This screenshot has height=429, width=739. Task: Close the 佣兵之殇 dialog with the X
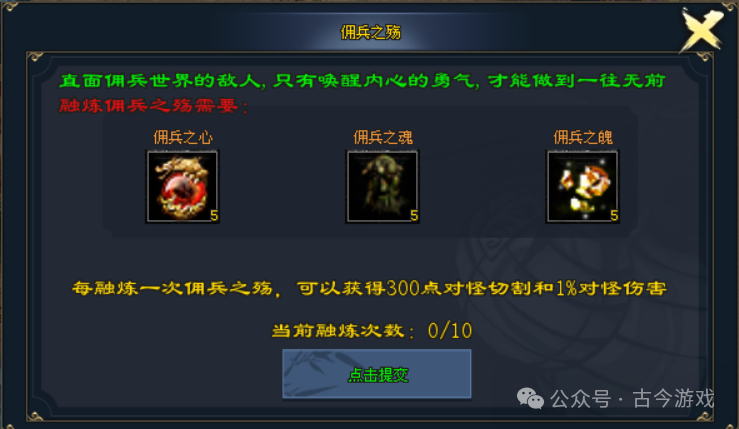701,29
